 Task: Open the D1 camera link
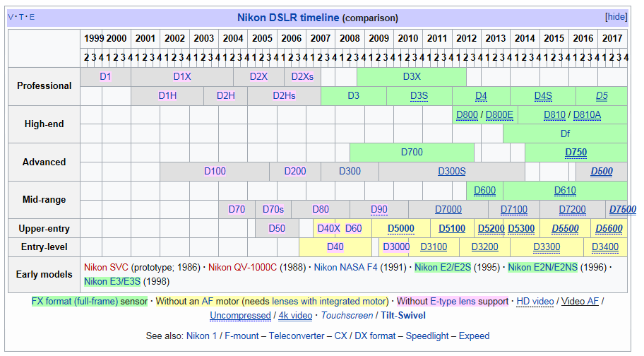pos(105,76)
